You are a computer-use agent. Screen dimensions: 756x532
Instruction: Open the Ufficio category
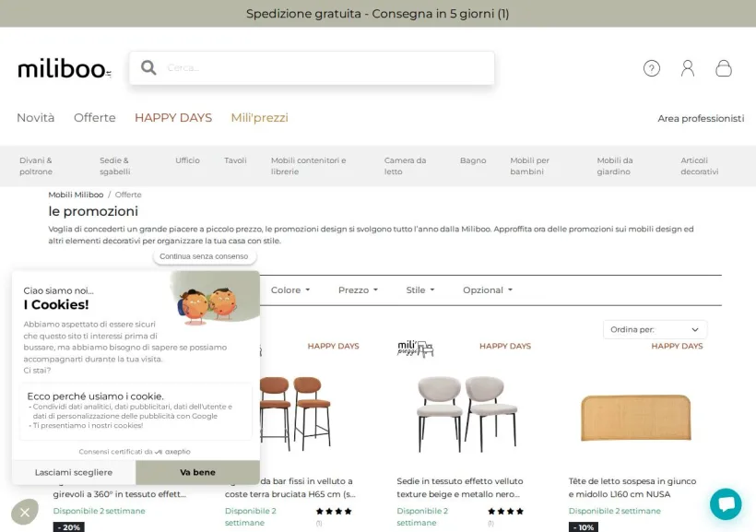[187, 160]
